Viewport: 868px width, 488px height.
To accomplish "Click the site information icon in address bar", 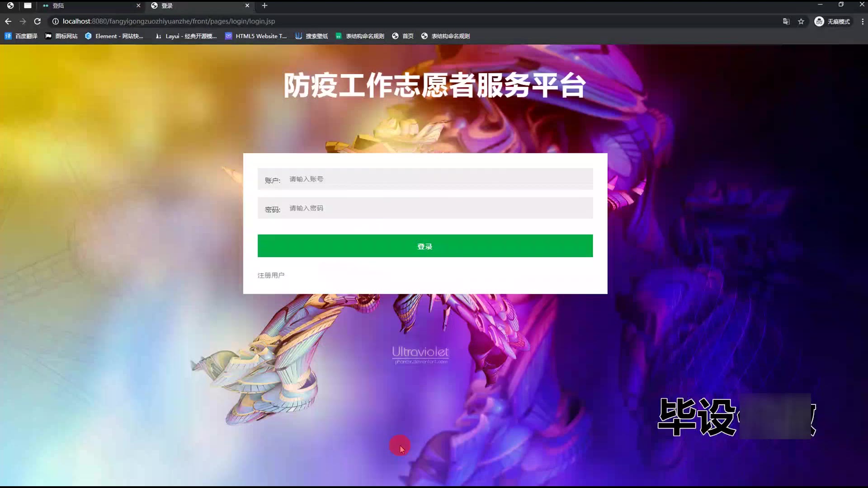I will (x=55, y=21).
